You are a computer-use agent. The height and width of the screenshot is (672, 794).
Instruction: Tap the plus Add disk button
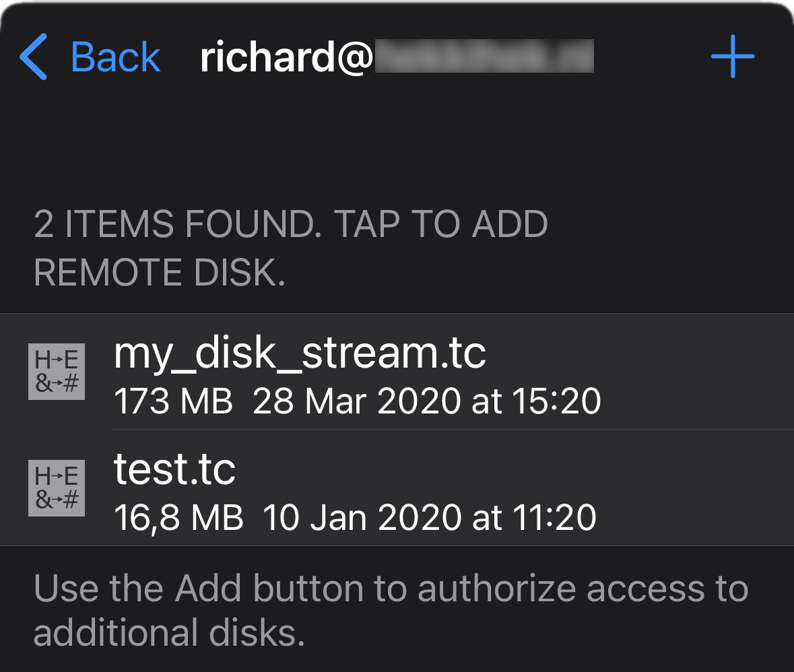coord(733,57)
